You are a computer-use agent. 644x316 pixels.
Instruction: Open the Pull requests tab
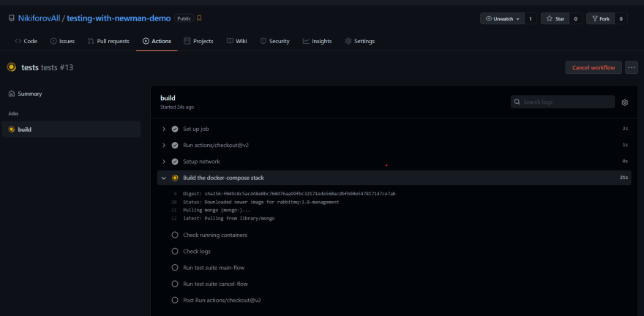[108, 41]
